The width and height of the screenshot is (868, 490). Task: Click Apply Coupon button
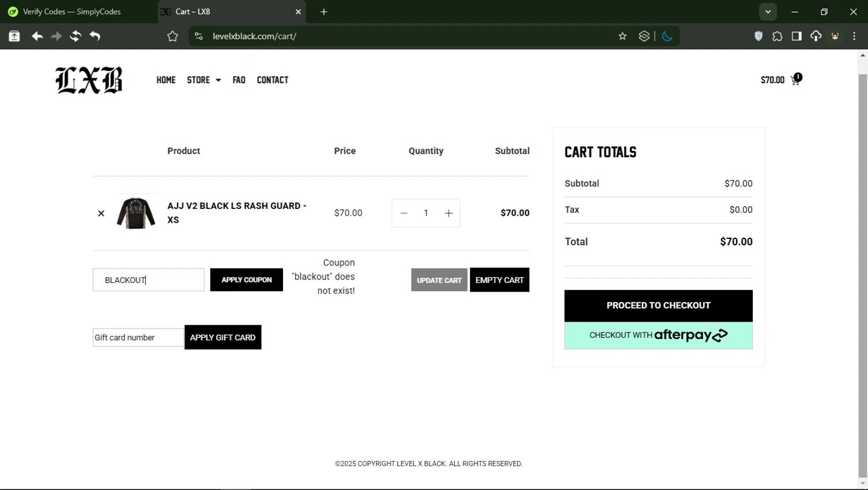coord(247,280)
